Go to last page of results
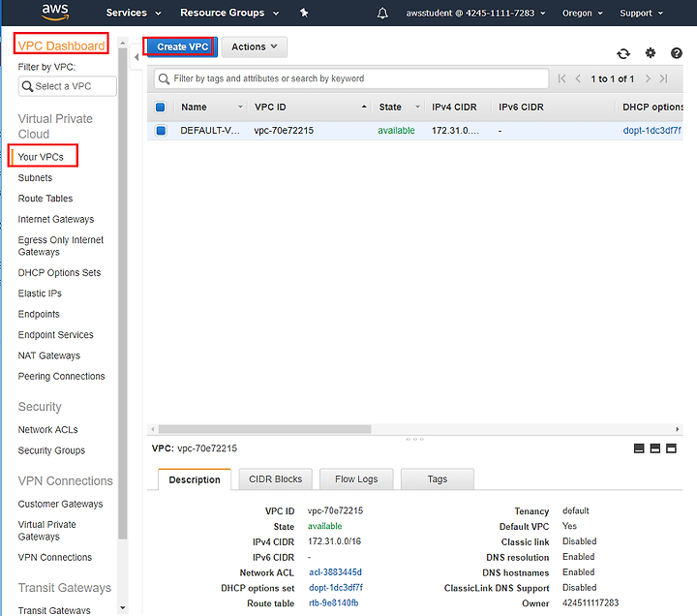 664,78
